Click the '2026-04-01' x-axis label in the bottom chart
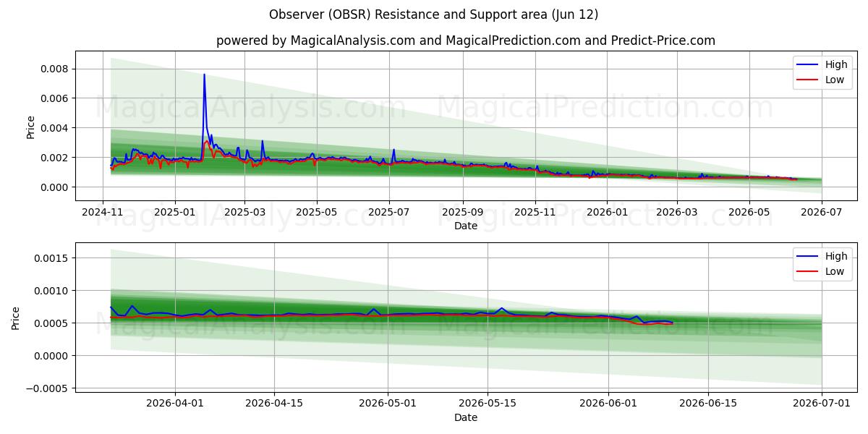 click(174, 404)
